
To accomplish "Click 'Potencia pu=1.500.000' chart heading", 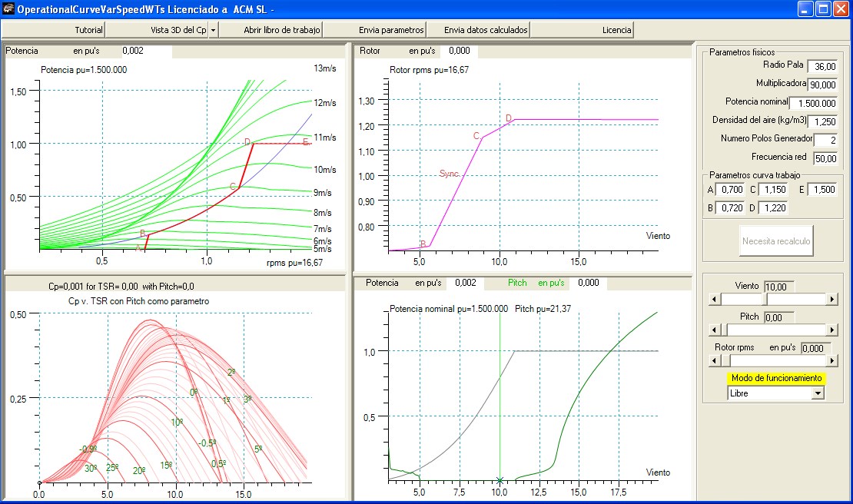I will (x=84, y=70).
